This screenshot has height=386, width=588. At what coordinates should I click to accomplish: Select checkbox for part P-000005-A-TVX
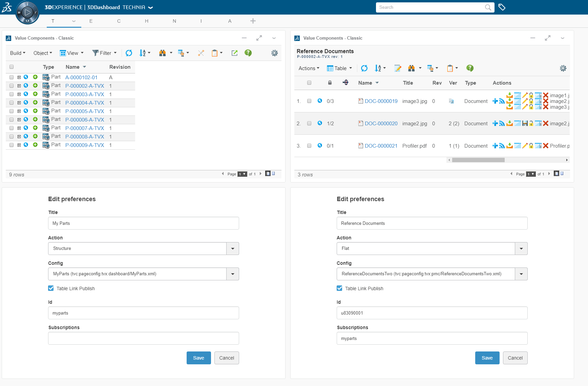point(12,111)
